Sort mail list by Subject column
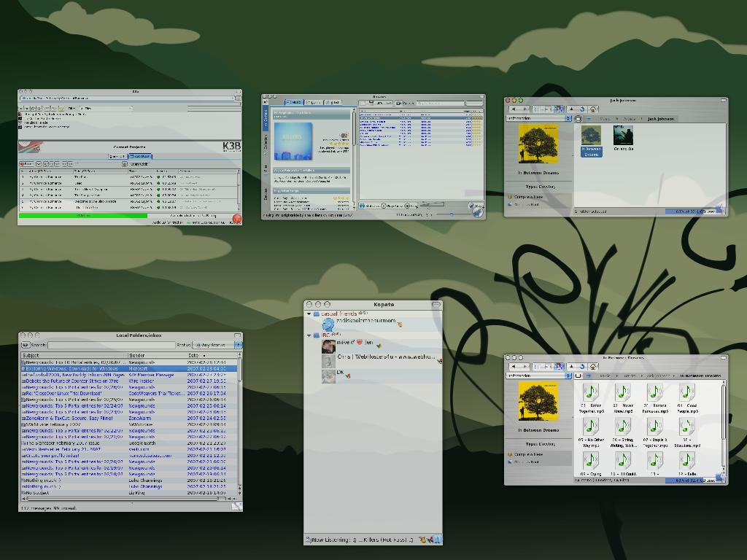The height and width of the screenshot is (560, 747). [x=74, y=355]
